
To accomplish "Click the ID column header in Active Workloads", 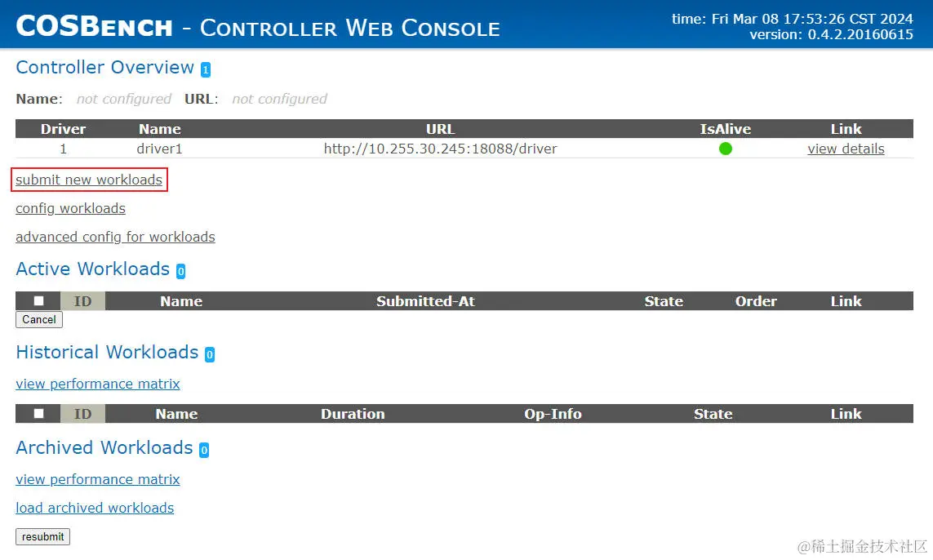I will tap(82, 301).
